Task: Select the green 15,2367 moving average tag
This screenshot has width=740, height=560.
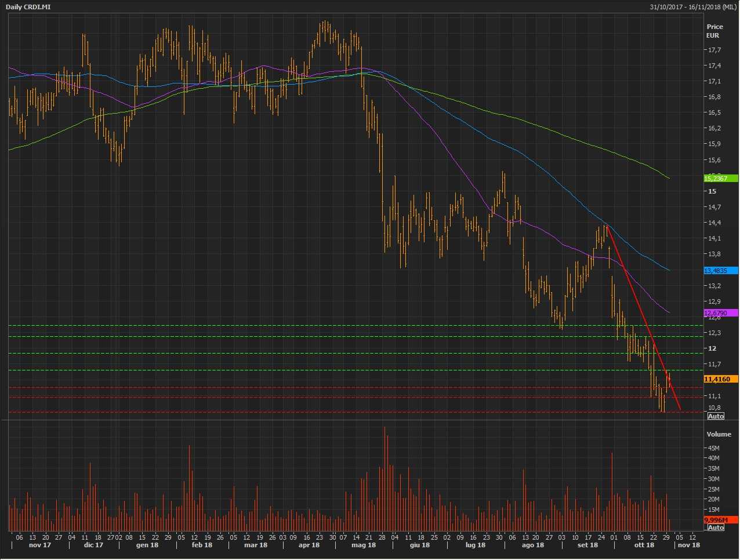Action: coord(720,179)
